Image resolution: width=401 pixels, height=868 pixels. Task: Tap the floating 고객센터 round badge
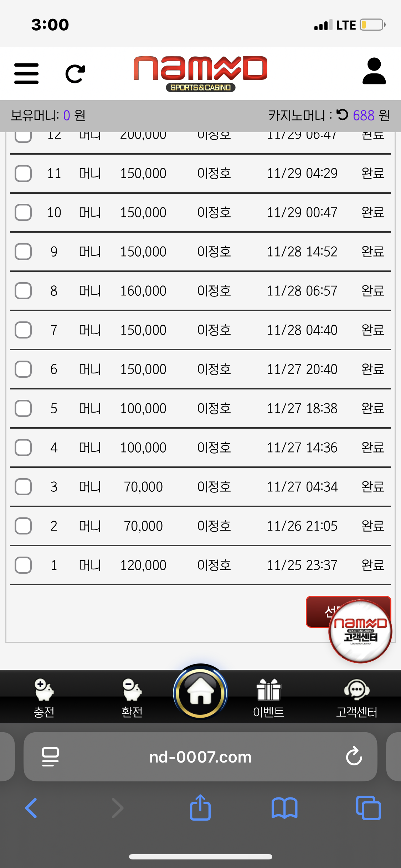coord(360,632)
